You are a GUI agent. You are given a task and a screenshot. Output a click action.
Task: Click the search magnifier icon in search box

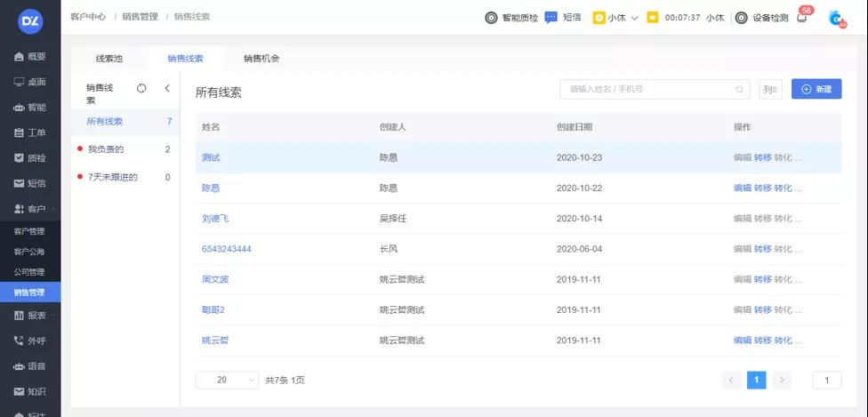739,90
